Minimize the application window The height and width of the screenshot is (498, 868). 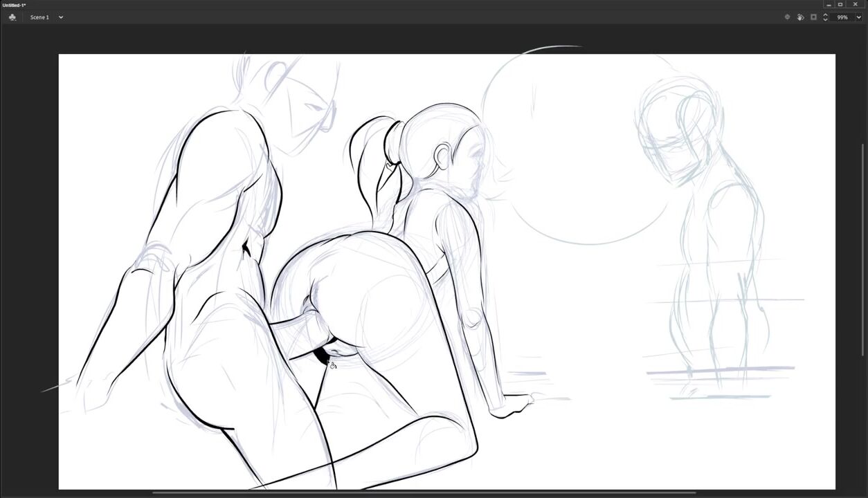[x=829, y=5]
